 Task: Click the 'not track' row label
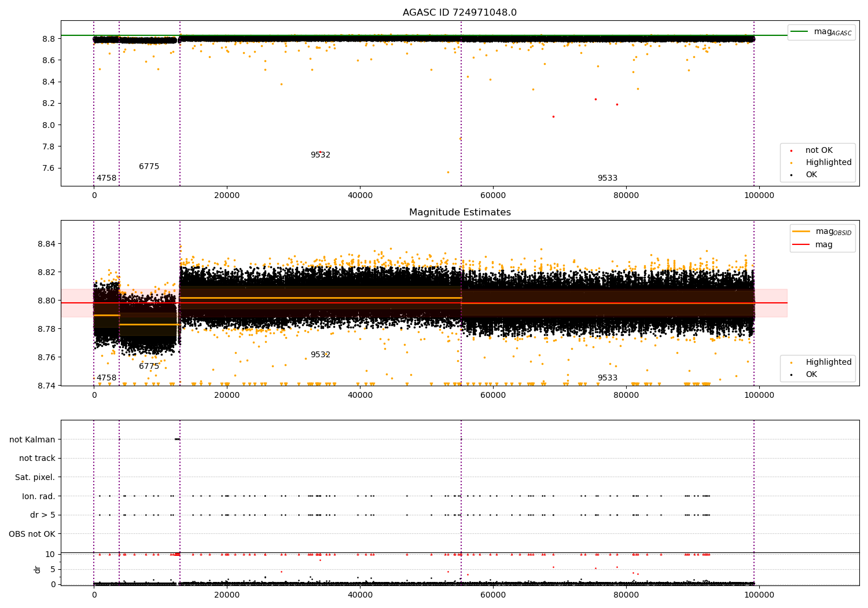click(x=37, y=459)
